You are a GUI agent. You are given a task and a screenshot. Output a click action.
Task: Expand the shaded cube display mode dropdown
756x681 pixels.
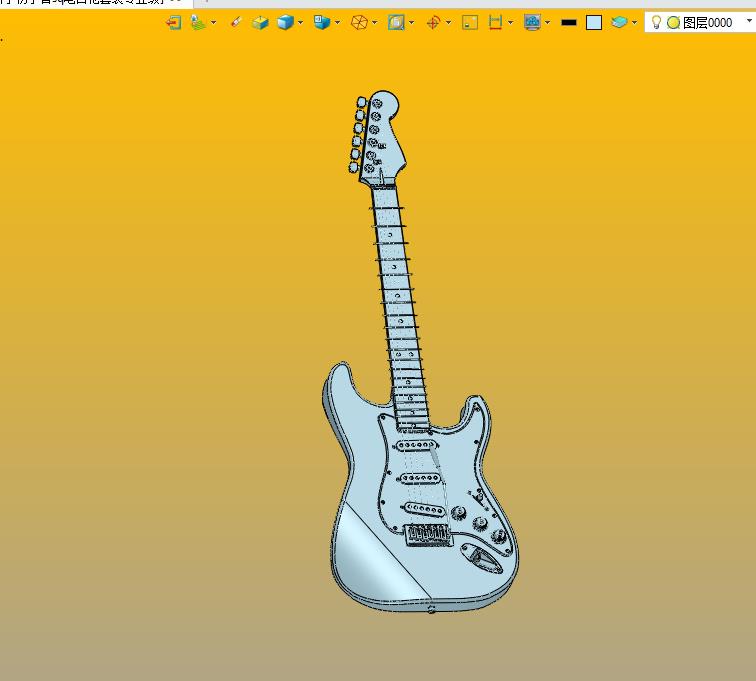300,23
